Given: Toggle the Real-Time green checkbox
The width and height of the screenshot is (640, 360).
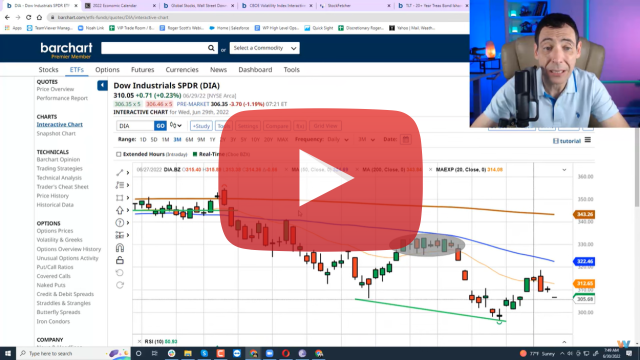Looking at the screenshot, I should [195, 154].
